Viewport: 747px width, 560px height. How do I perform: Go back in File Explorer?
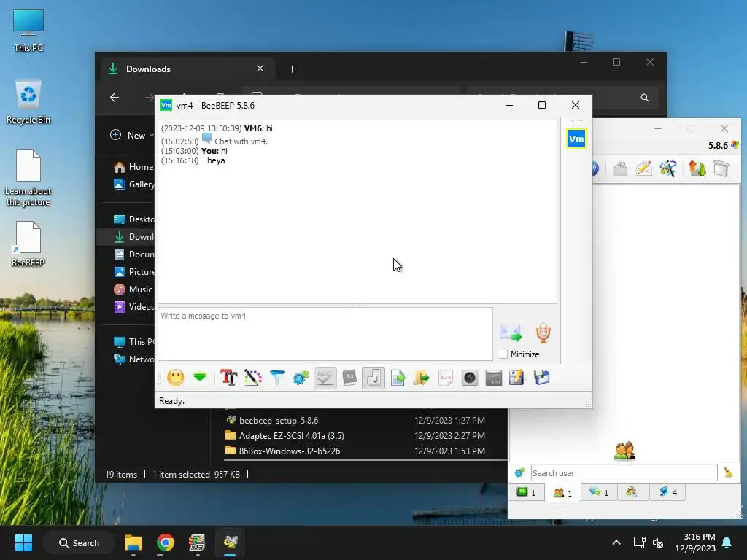(x=115, y=98)
